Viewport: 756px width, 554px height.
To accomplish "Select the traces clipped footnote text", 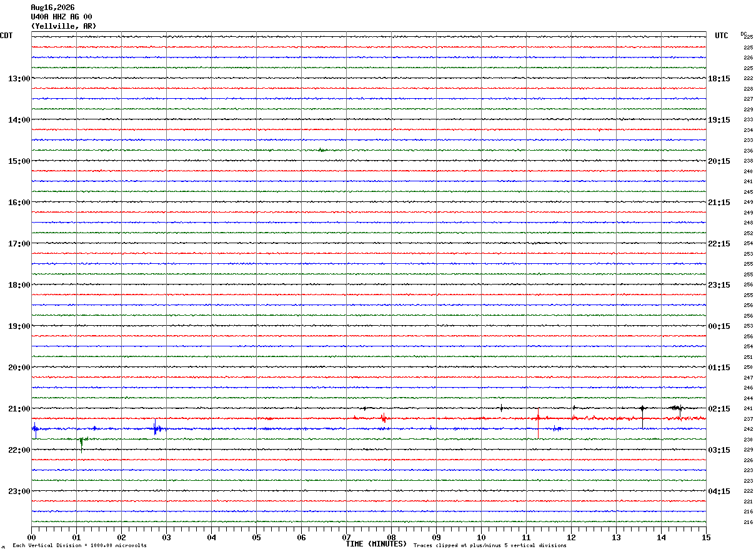I will 490,545.
